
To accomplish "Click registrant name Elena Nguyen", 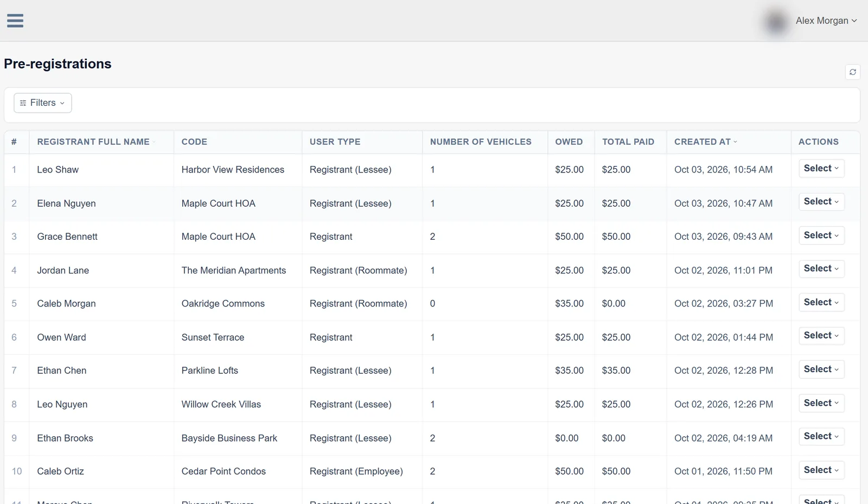I will tap(66, 203).
